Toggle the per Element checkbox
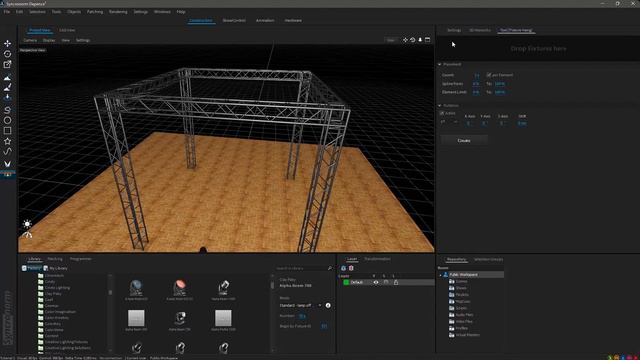Screen dimensions: 640x360 coord(489,75)
